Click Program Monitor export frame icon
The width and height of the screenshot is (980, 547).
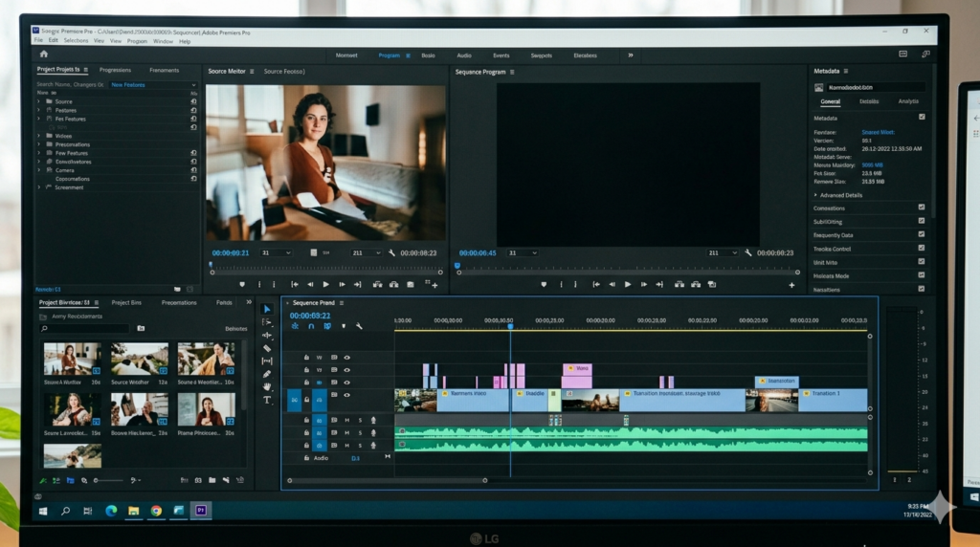(x=712, y=284)
